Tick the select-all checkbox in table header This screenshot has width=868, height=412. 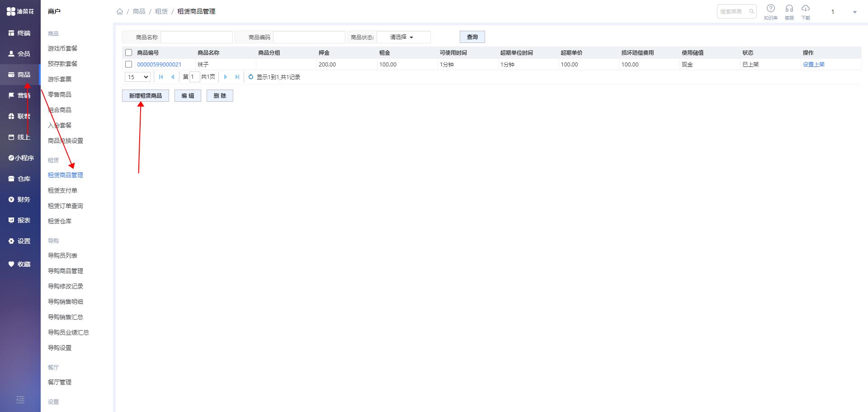coord(129,52)
